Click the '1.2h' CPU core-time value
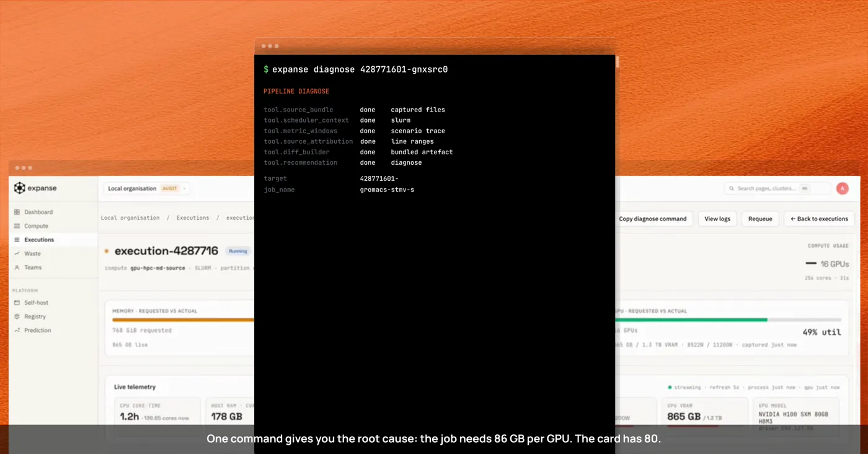The image size is (868, 454). [x=130, y=417]
